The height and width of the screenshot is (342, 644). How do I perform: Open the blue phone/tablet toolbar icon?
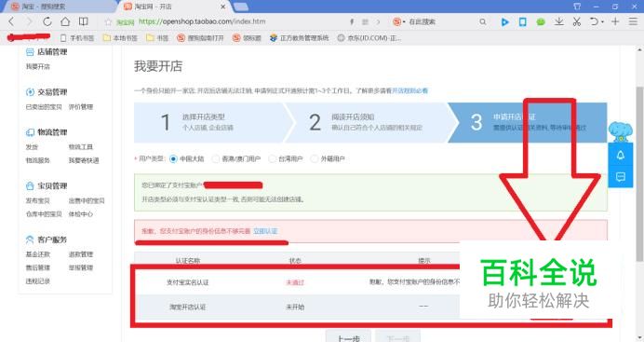click(522, 21)
